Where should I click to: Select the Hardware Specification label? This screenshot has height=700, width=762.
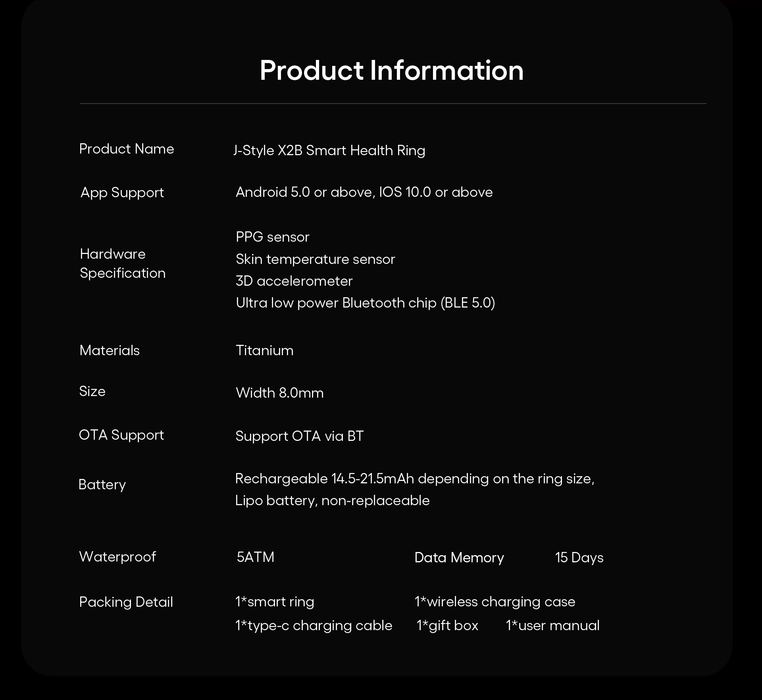pyautogui.click(x=123, y=263)
